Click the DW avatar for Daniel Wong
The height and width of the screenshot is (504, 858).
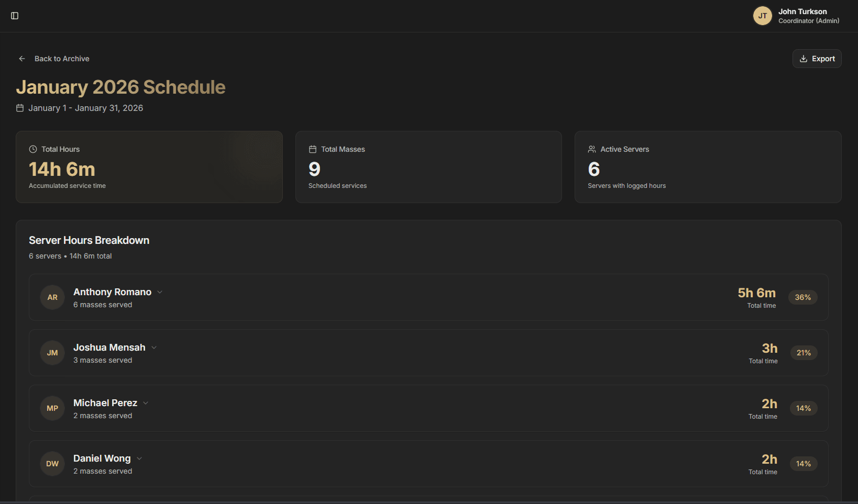click(x=52, y=464)
